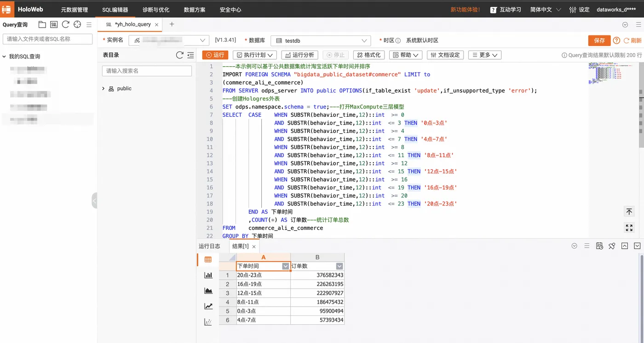The height and width of the screenshot is (343, 644).
Task: Pin the results panel
Action: [x=612, y=246]
